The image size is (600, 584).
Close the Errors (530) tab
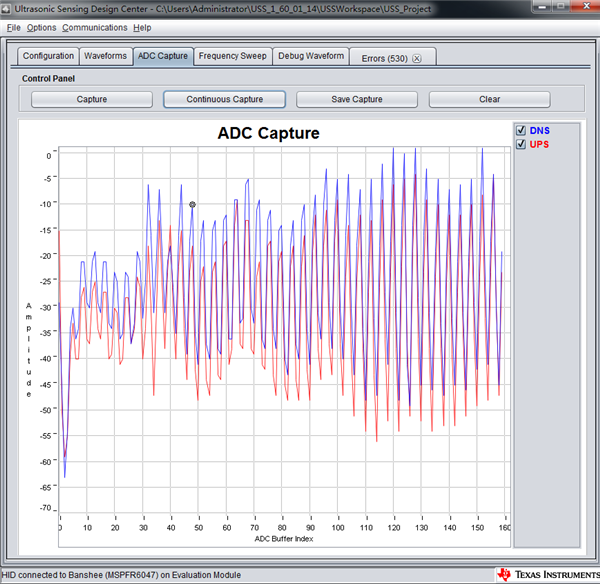[x=417, y=59]
